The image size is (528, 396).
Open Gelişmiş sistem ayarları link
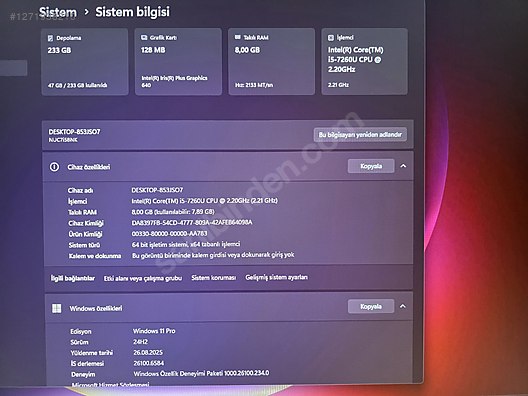[x=276, y=277]
